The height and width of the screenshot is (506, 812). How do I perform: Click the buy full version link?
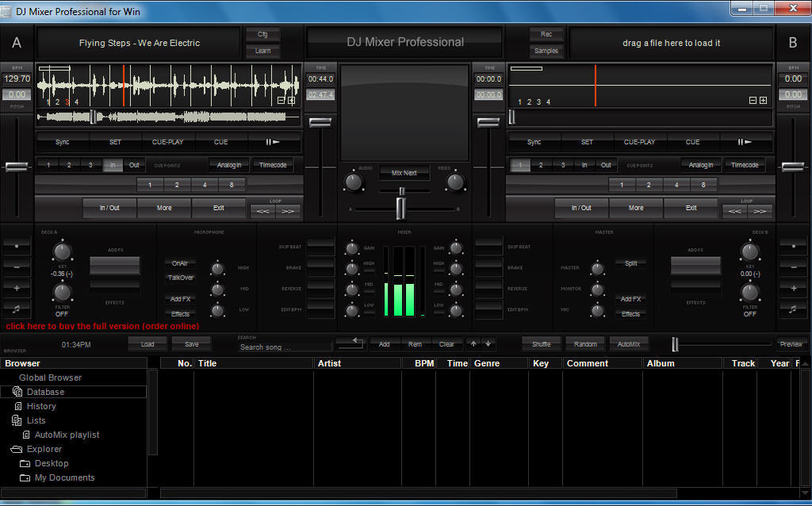click(x=102, y=326)
